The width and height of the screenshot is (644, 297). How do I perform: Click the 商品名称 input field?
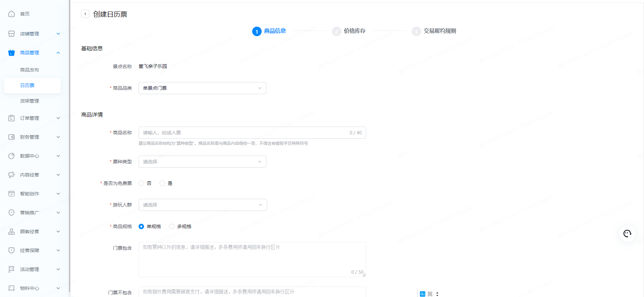[243, 133]
